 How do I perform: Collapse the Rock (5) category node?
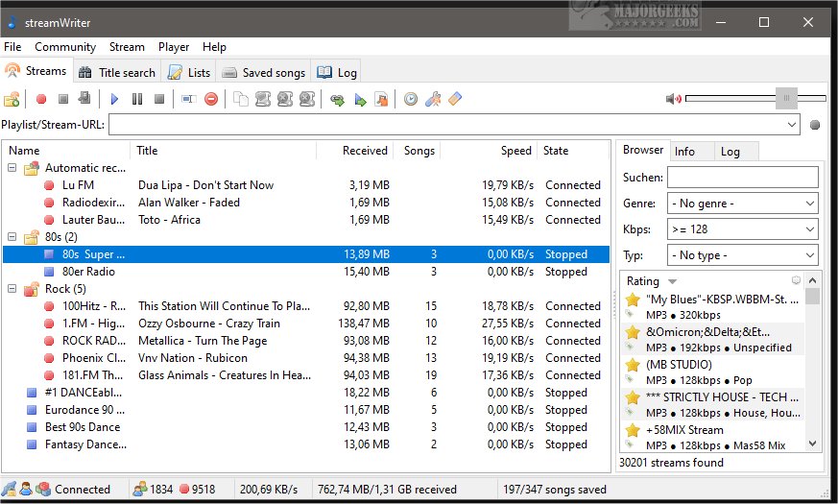12,289
